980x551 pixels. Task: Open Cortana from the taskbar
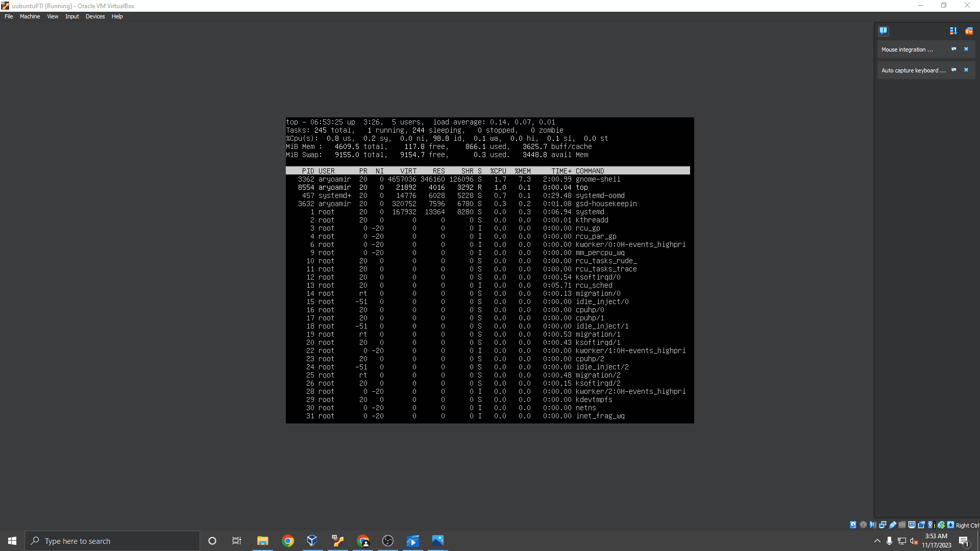212,541
